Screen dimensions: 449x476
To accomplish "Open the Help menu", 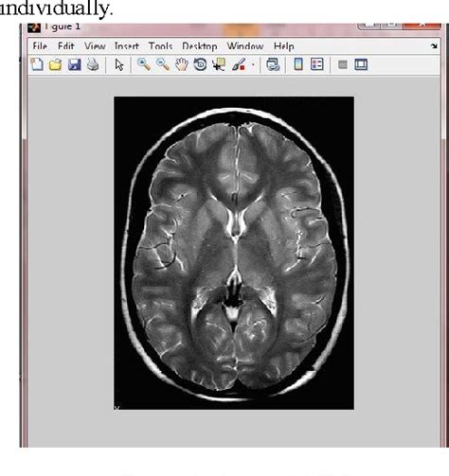I will [284, 46].
